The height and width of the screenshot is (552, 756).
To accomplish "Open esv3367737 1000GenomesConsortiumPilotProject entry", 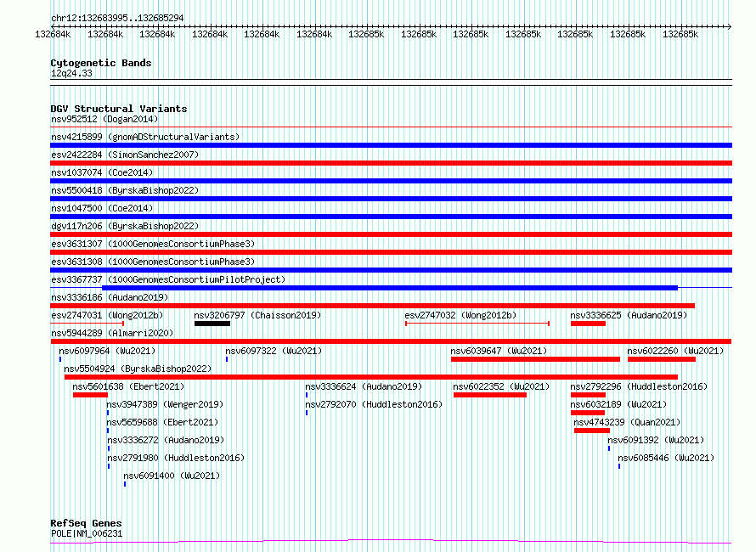I will [168, 279].
